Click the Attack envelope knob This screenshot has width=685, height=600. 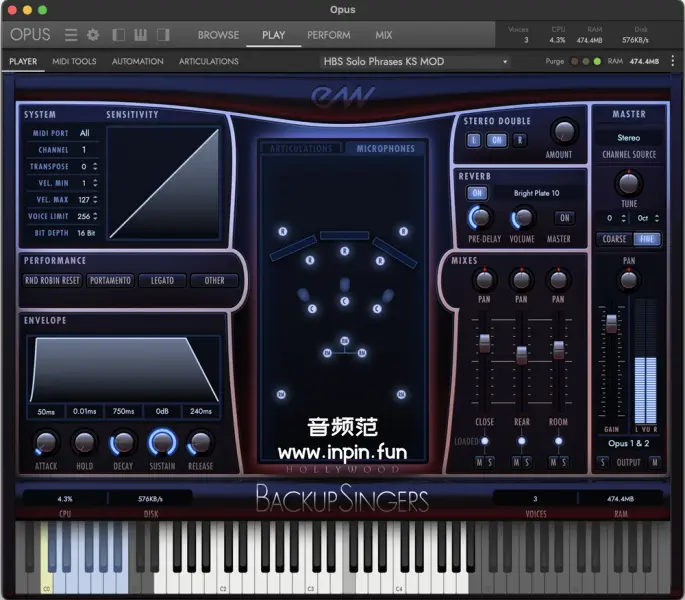click(46, 442)
